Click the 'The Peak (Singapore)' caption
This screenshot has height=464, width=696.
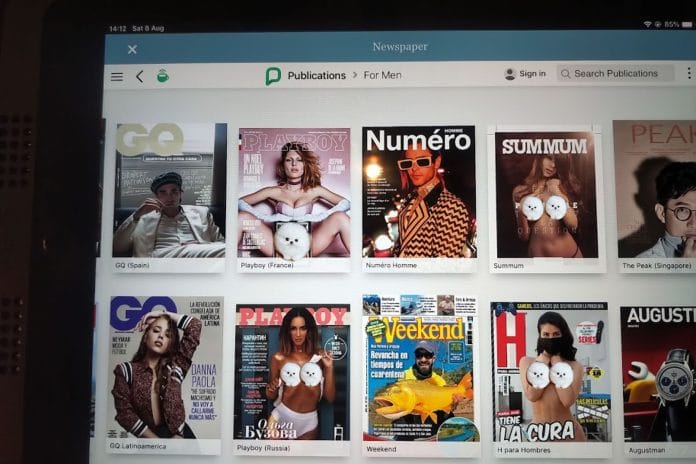tap(656, 266)
